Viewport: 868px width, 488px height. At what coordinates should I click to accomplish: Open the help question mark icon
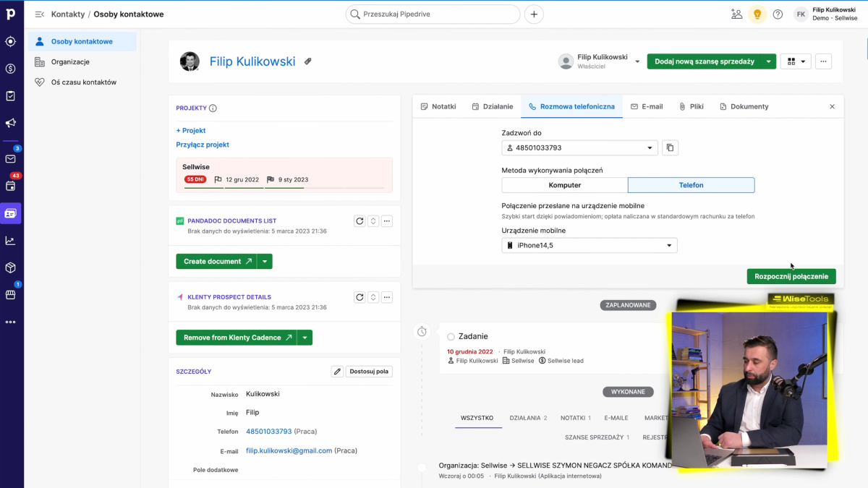click(778, 14)
